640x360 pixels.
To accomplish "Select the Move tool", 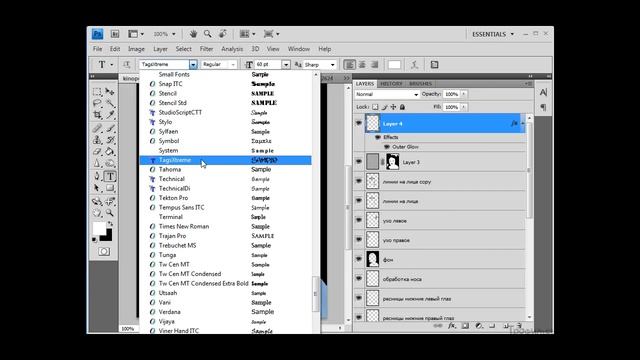I will coord(110,92).
